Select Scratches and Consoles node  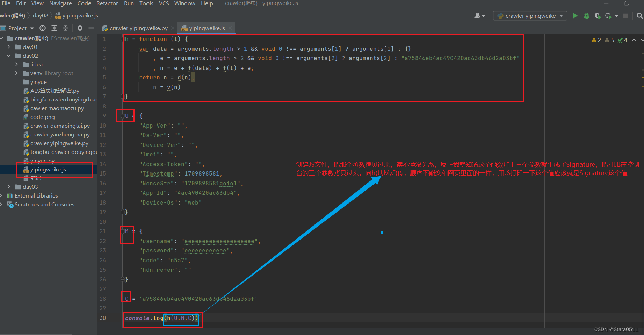(x=44, y=204)
